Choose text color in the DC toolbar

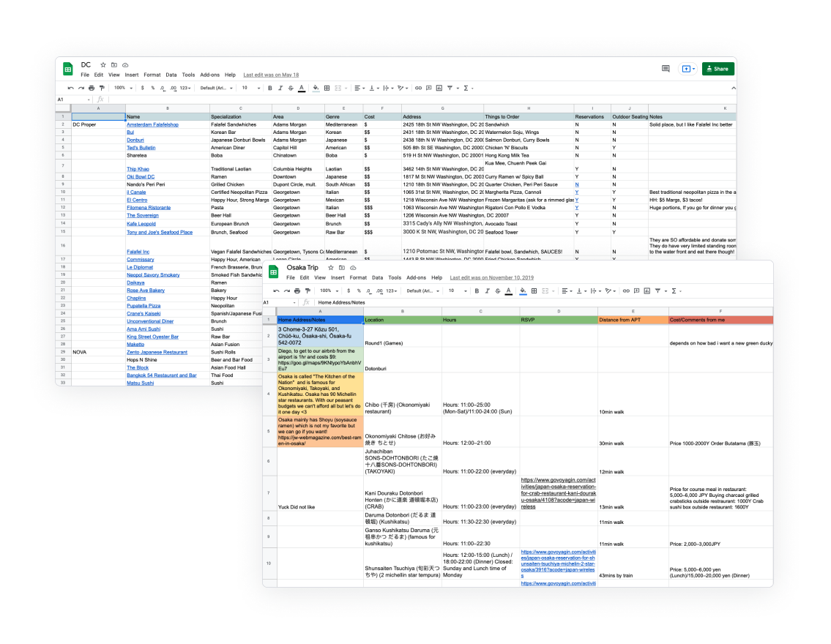coord(302,88)
